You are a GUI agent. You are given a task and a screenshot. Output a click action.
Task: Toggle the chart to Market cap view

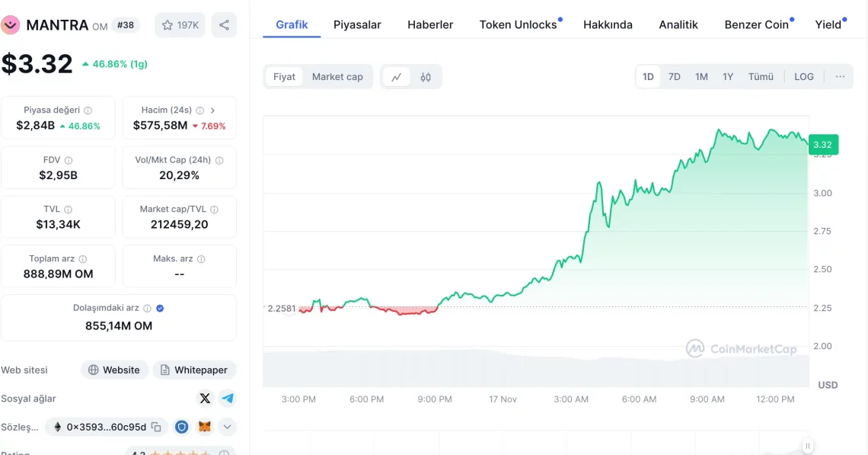point(337,77)
